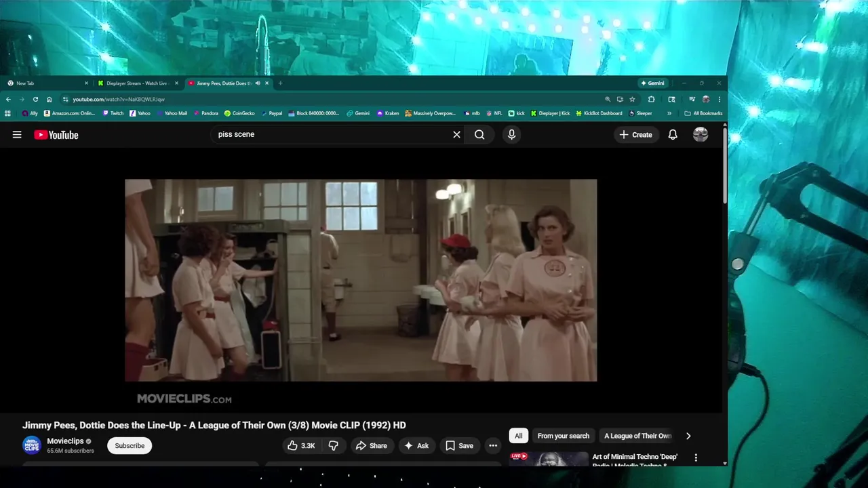This screenshot has width=868, height=488.
Task: Open a new browser tab
Action: pos(280,83)
